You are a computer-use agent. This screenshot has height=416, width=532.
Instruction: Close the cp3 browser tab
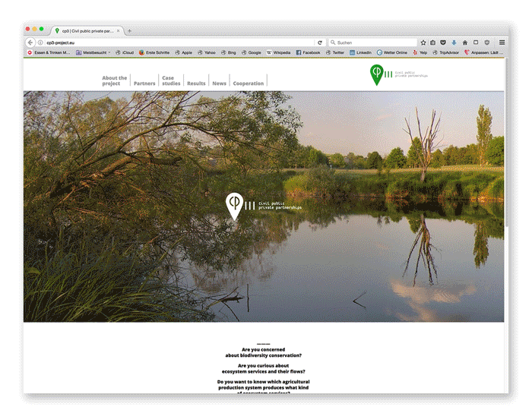[x=118, y=31]
